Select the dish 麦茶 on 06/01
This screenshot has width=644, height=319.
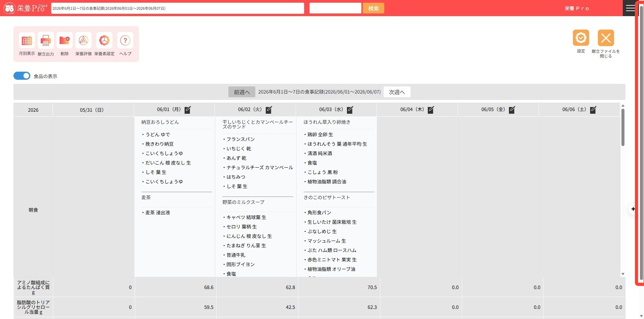click(146, 198)
